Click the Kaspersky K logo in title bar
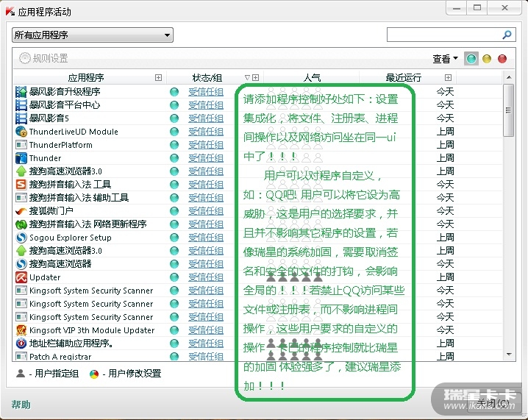Image resolution: width=528 pixels, height=420 pixels. pos(10,11)
